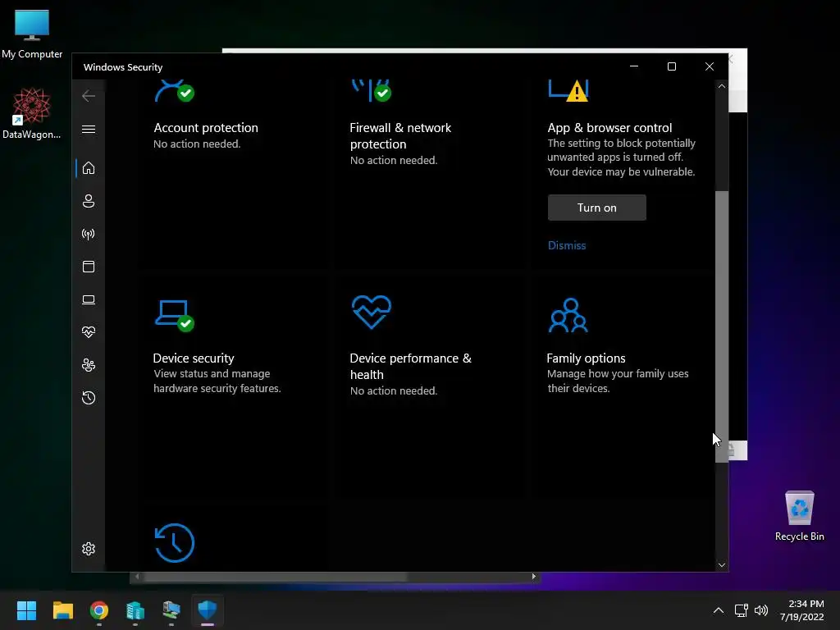
Task: Open the Family options heading
Action: [586, 358]
